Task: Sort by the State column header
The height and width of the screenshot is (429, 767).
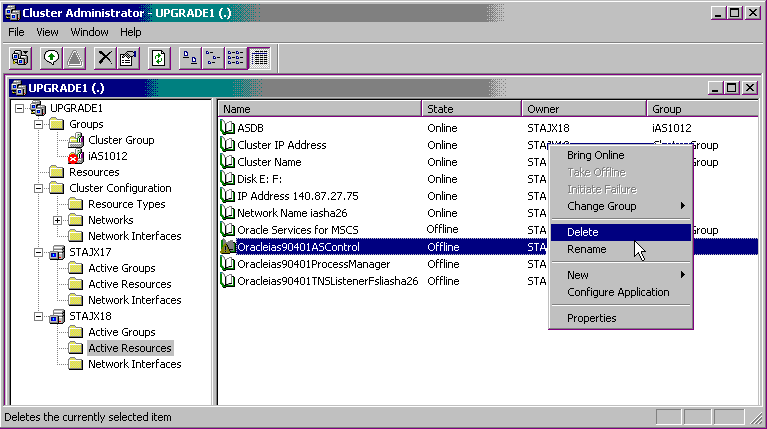Action: (472, 109)
